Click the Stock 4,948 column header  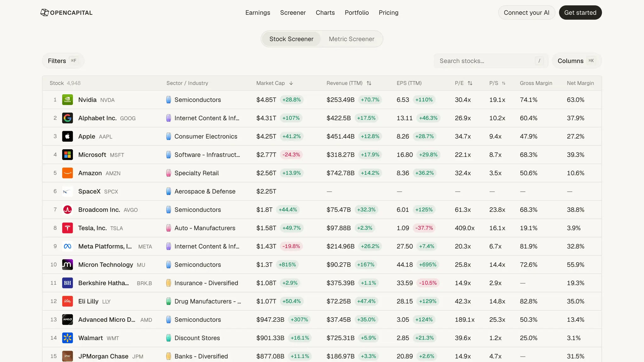pos(65,83)
